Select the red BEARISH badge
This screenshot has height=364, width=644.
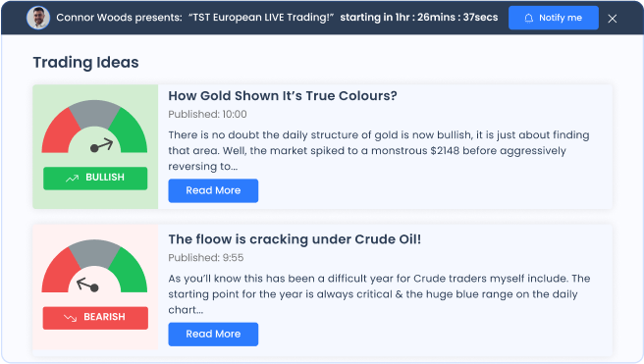[95, 318]
